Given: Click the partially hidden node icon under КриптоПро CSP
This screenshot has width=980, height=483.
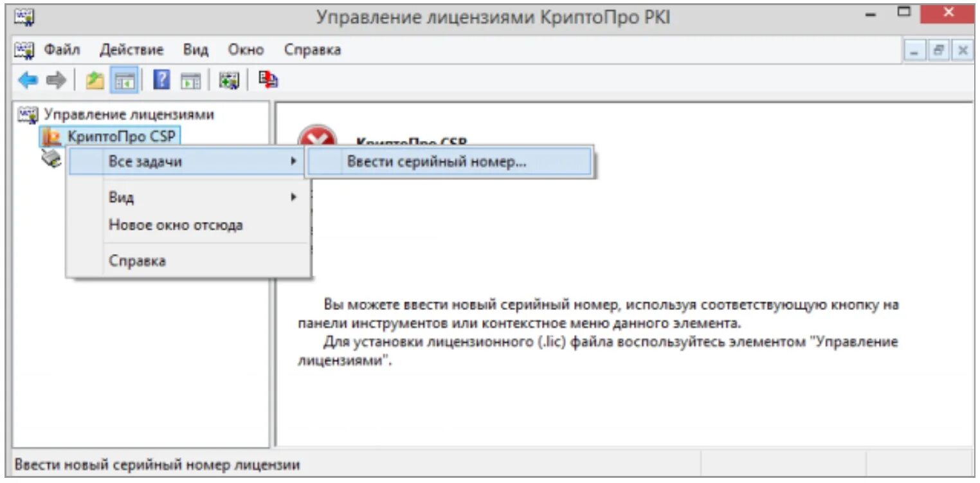Looking at the screenshot, I should coord(51,158).
